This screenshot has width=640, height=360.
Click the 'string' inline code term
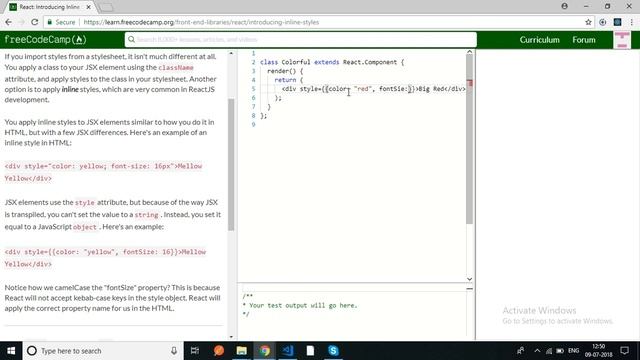click(x=146, y=215)
